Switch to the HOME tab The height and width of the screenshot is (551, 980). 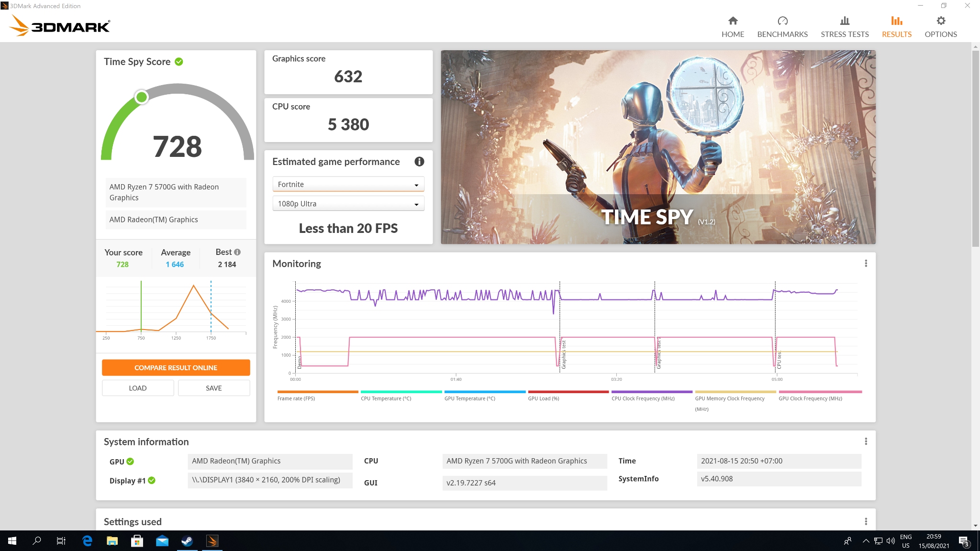(733, 26)
